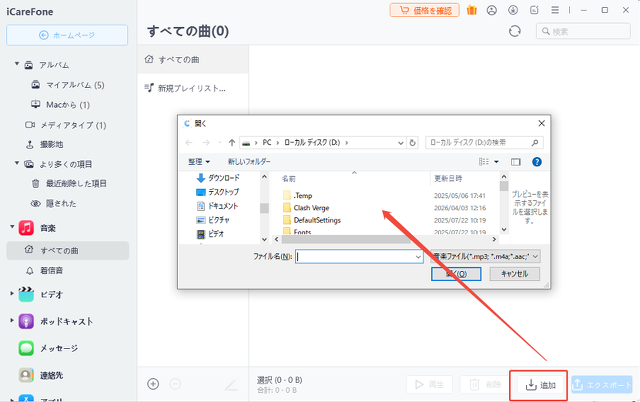Select すべての曲 in left sidebar
640x402 pixels.
click(x=67, y=250)
